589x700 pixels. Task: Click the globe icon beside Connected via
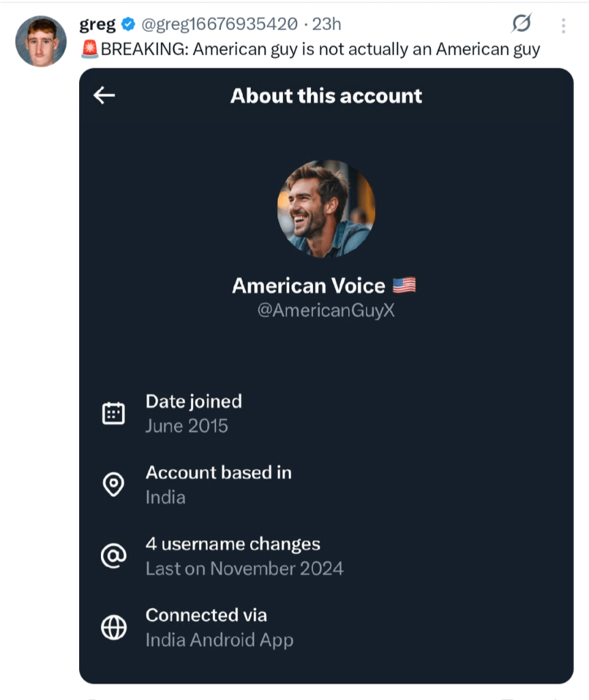coord(113,628)
